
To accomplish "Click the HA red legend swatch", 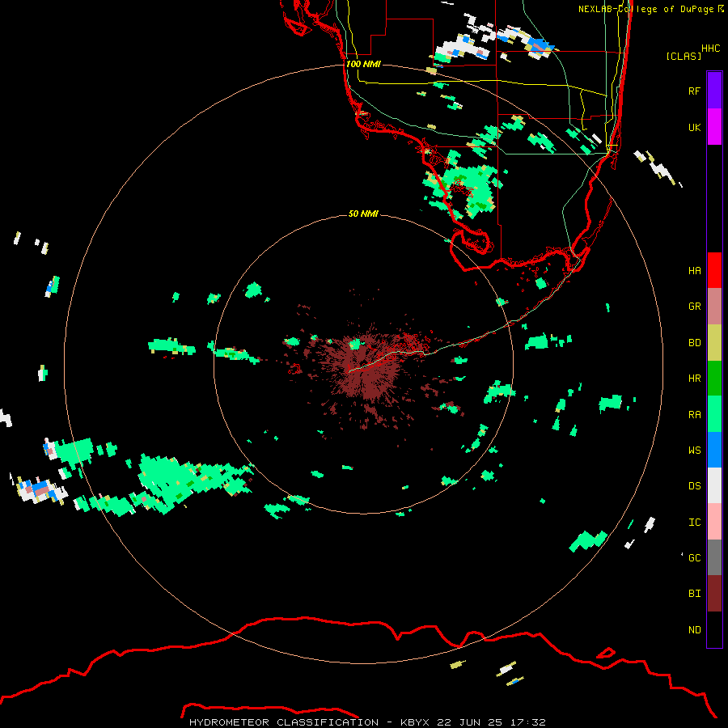I will click(714, 270).
